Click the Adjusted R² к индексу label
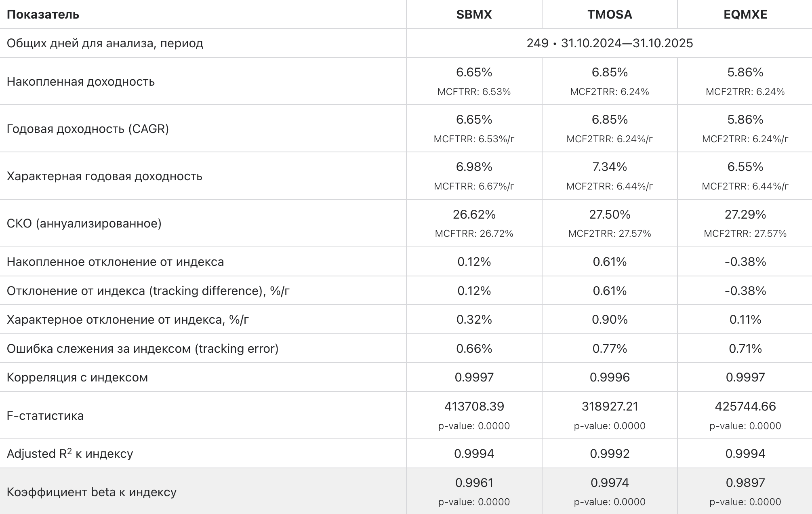Viewport: 812px width, 514px height. [x=70, y=454]
